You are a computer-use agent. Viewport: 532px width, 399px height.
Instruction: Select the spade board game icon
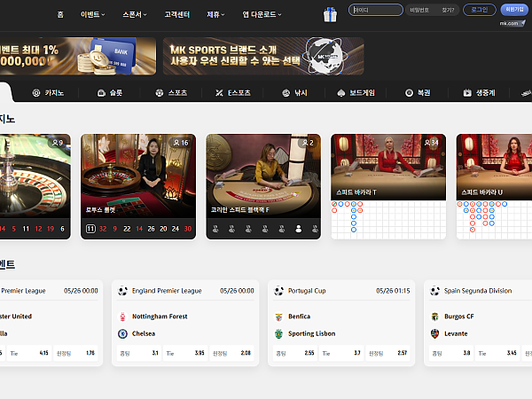point(341,92)
